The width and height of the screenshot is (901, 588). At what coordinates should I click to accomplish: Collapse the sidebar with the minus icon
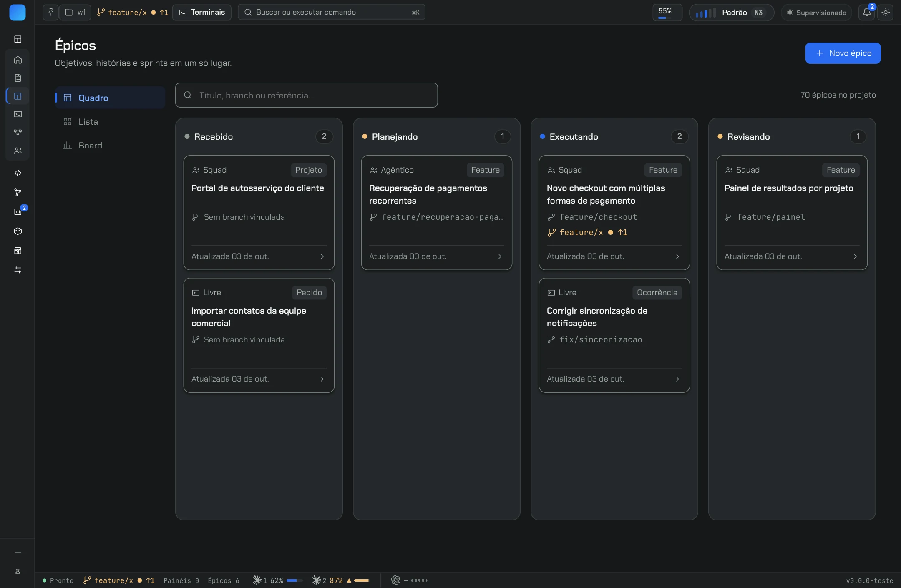click(x=18, y=553)
